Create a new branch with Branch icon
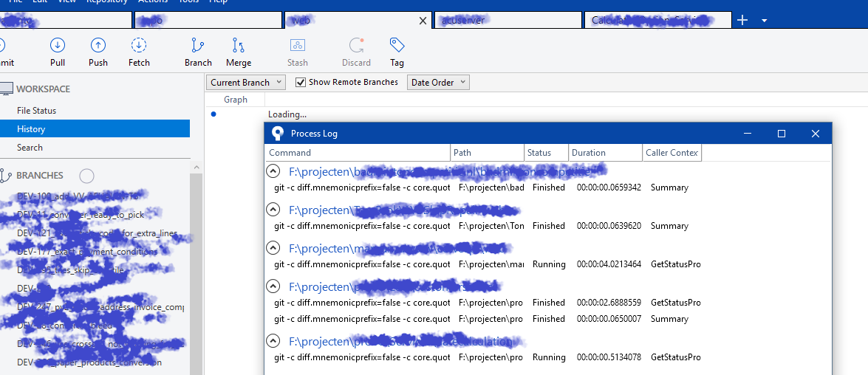The height and width of the screenshot is (375, 868). tap(198, 45)
